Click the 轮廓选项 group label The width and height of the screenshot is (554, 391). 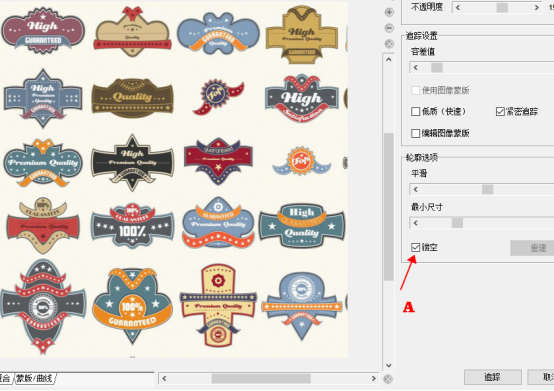point(421,157)
